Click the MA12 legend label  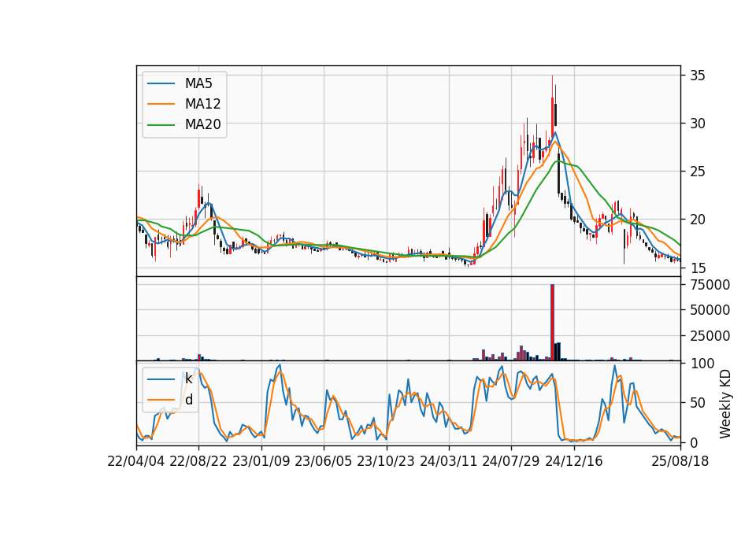pyautogui.click(x=202, y=104)
